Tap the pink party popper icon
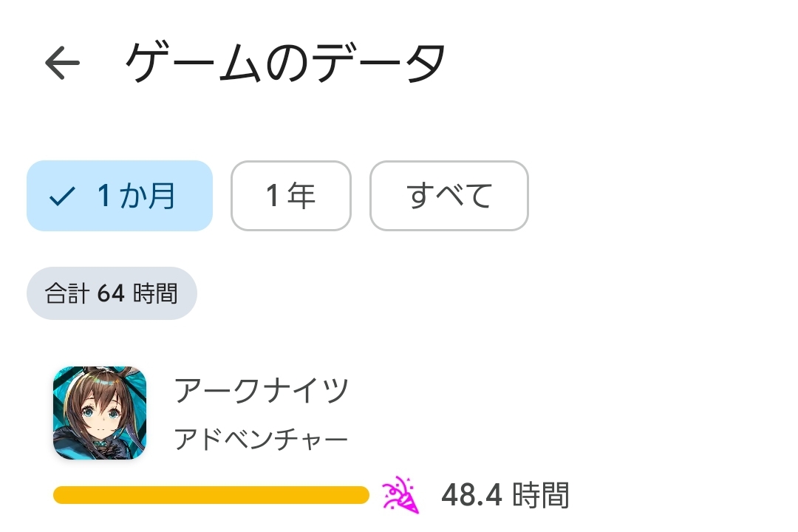 [x=400, y=495]
